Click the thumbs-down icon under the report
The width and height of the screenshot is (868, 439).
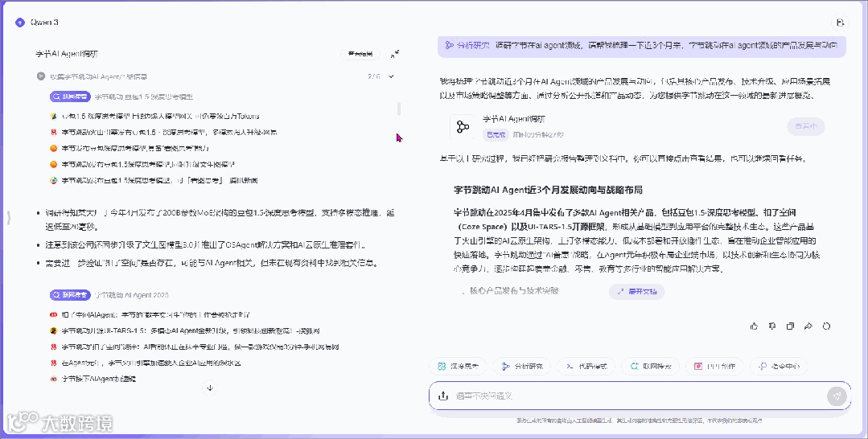tap(771, 326)
